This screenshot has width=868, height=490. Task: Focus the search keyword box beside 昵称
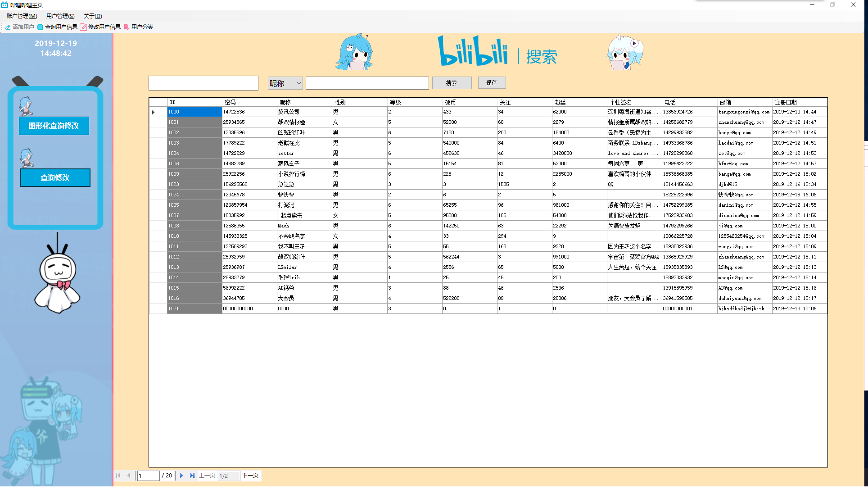point(367,83)
